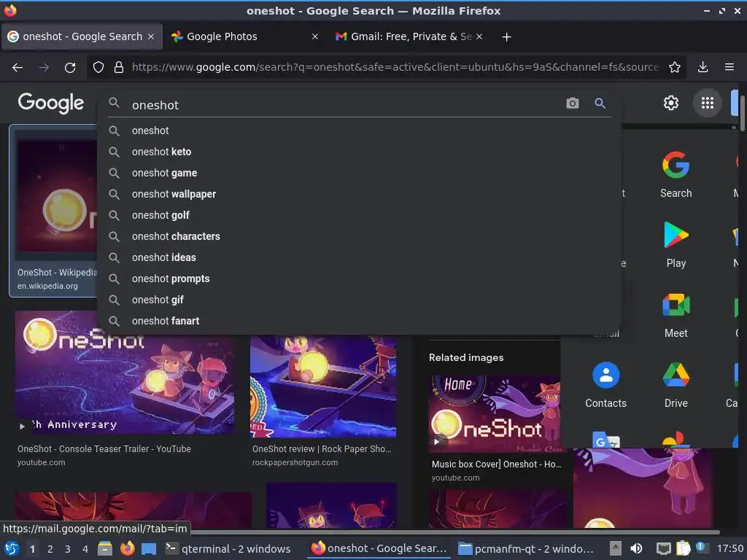Choose the "oneshot ideas" suggestion
Screen dimensions: 747x560
click(359, 257)
